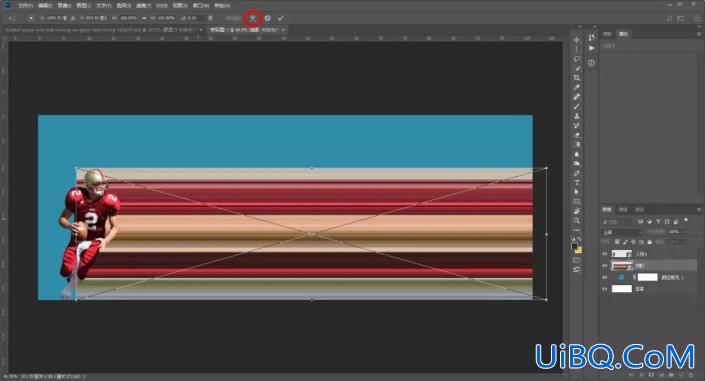The image size is (705, 381).
Task: Click the foreground color swatch
Action: tap(575, 247)
